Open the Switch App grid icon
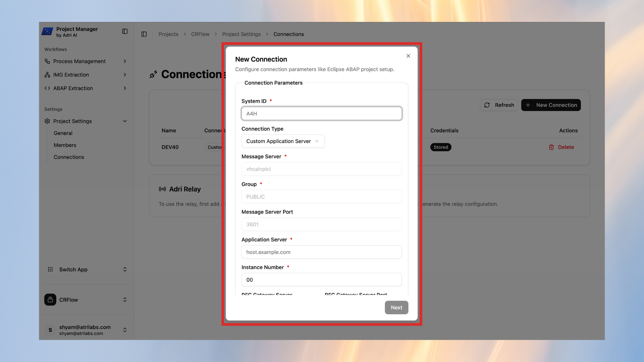The image size is (644, 362). click(50, 269)
